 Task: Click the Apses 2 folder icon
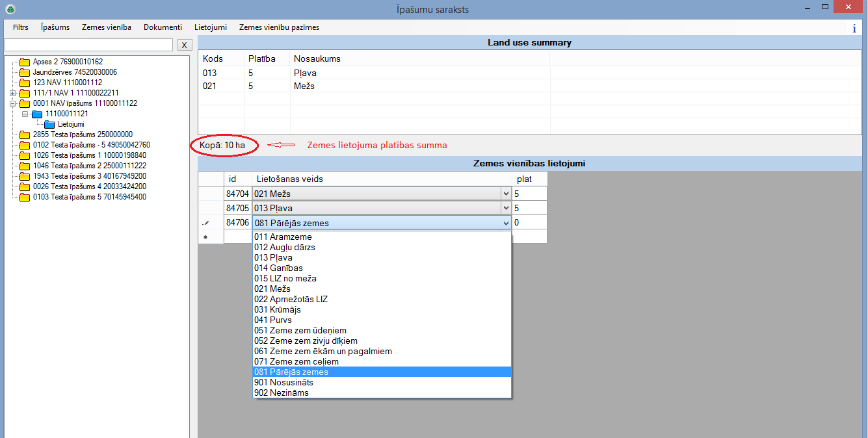pos(25,62)
